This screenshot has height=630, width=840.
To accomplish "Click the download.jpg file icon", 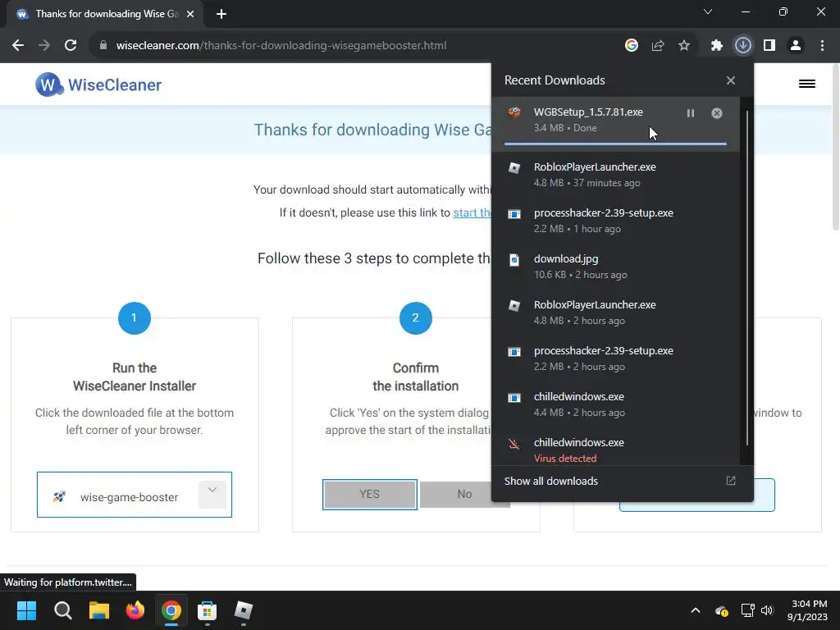I will (x=514, y=260).
